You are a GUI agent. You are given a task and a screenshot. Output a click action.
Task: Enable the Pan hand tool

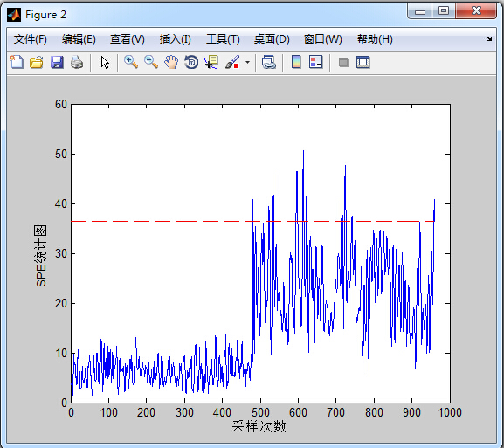(x=171, y=62)
